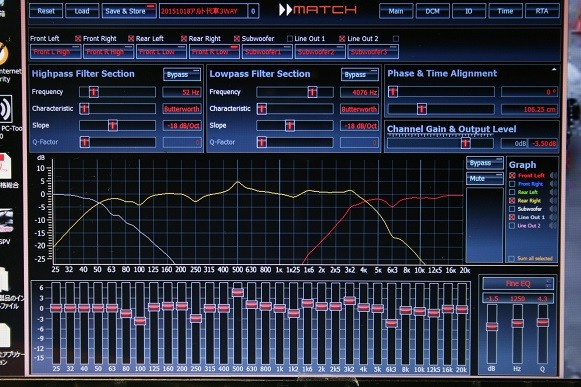Click the Fine EQ Q slider
581x387 pixels.
click(x=542, y=322)
